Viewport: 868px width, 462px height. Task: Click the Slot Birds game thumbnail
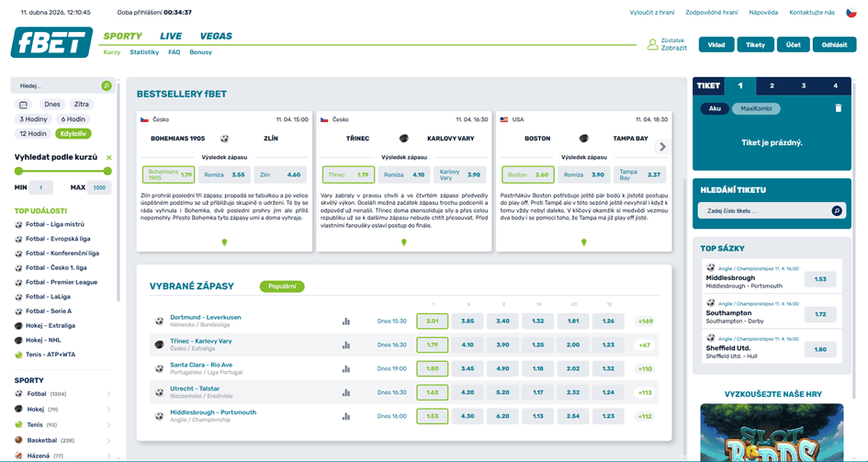tap(772, 433)
